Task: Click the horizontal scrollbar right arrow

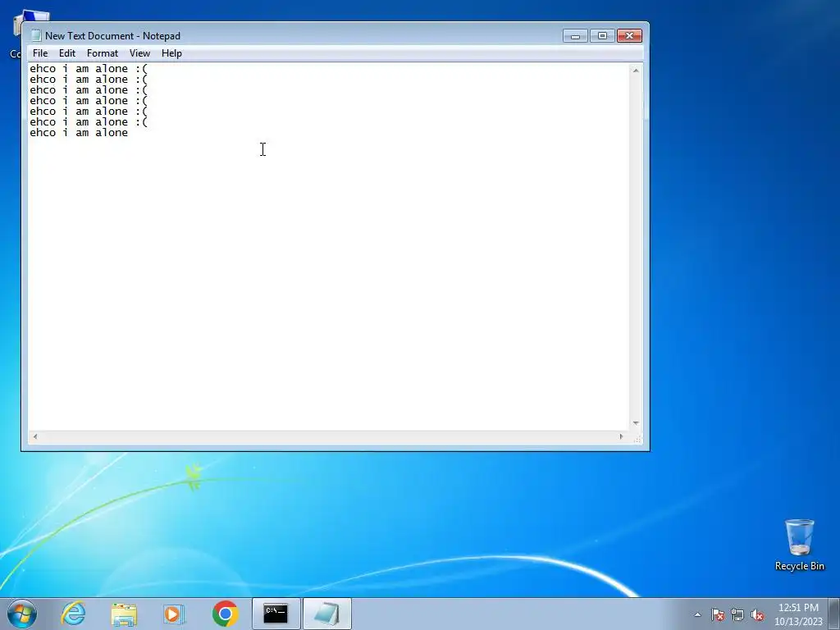Action: [622, 436]
